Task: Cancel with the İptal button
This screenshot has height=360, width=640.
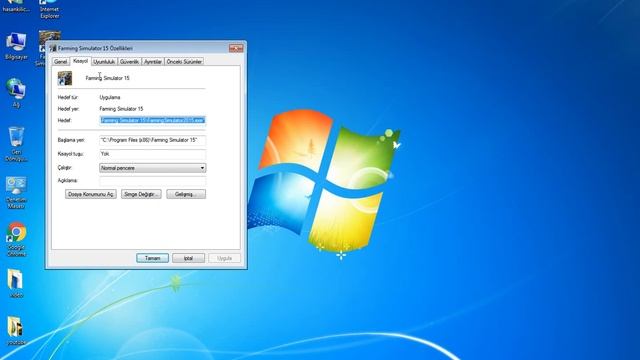Action: click(188, 258)
